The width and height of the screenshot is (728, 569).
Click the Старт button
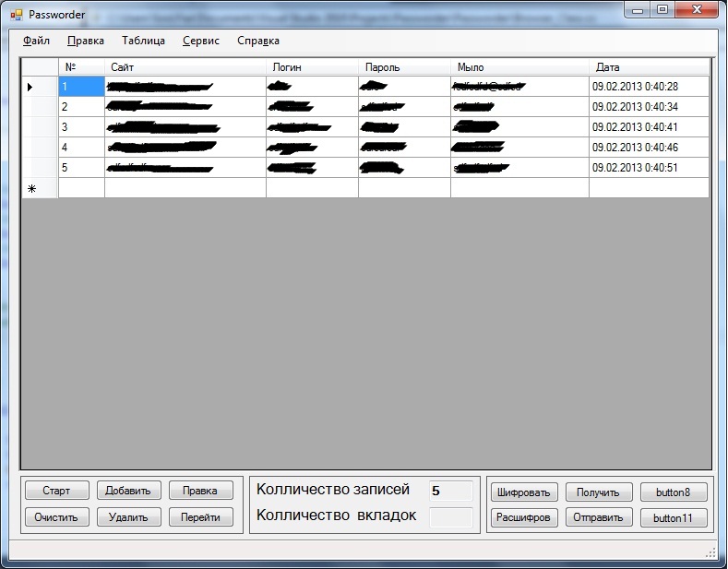pyautogui.click(x=56, y=491)
